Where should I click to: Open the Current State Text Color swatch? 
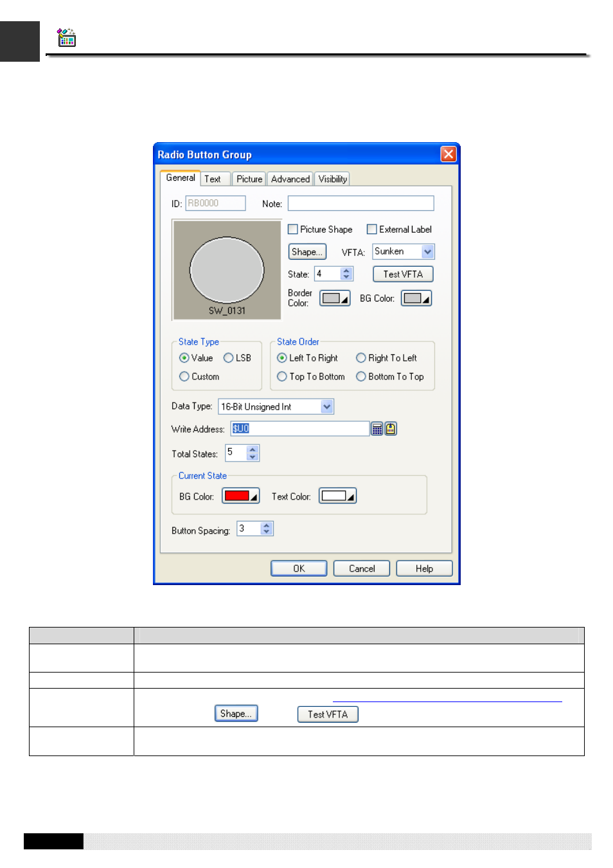pos(338,496)
